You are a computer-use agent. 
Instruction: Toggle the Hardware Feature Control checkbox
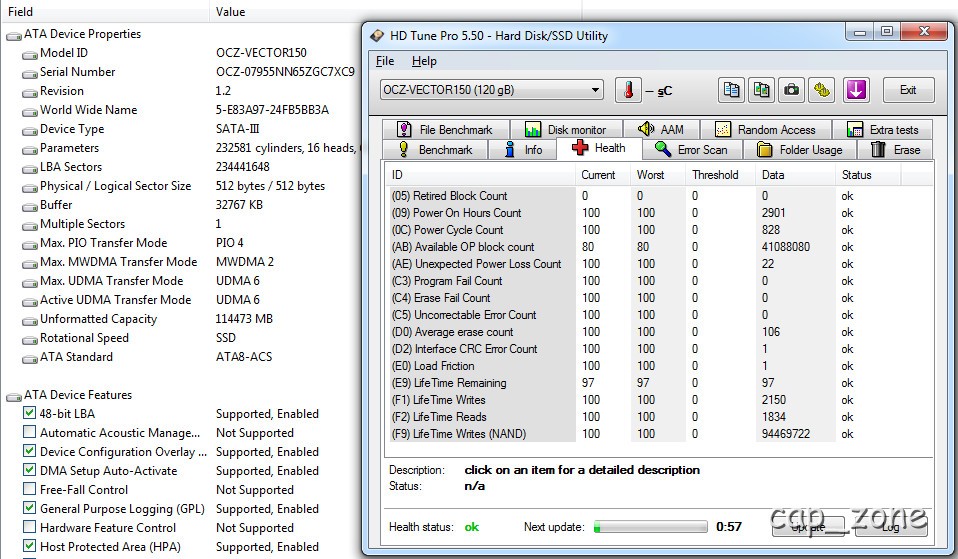click(29, 527)
